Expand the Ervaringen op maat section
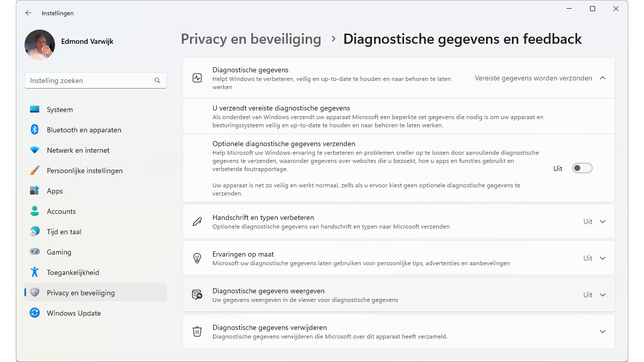This screenshot has height=362, width=644. 603,258
